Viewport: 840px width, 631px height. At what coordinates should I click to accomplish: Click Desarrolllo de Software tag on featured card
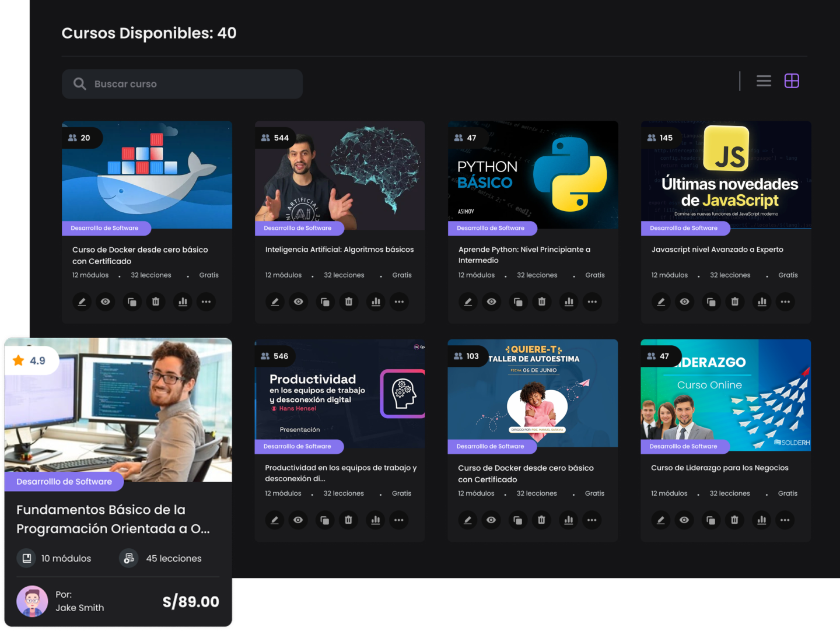[64, 482]
